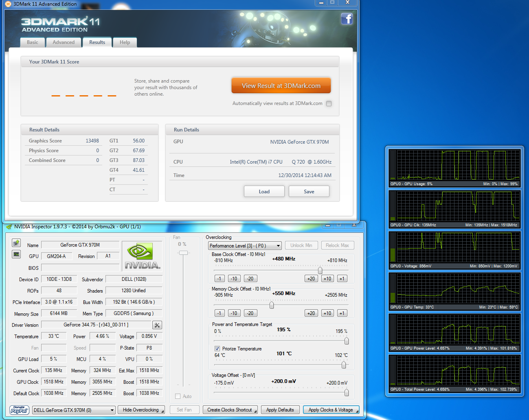Increase Memory Clock Offset with +10 button
This screenshot has width=529, height=420.
[327, 313]
